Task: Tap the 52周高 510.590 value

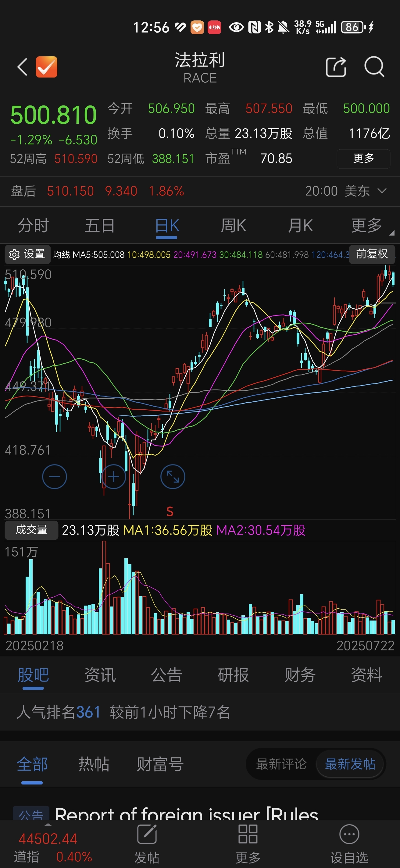Action: [x=76, y=159]
